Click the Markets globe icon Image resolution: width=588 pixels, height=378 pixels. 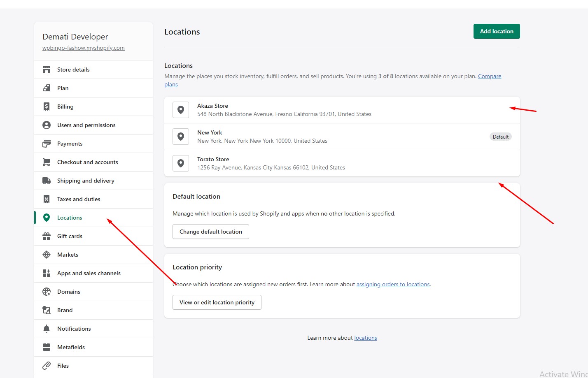(x=47, y=255)
